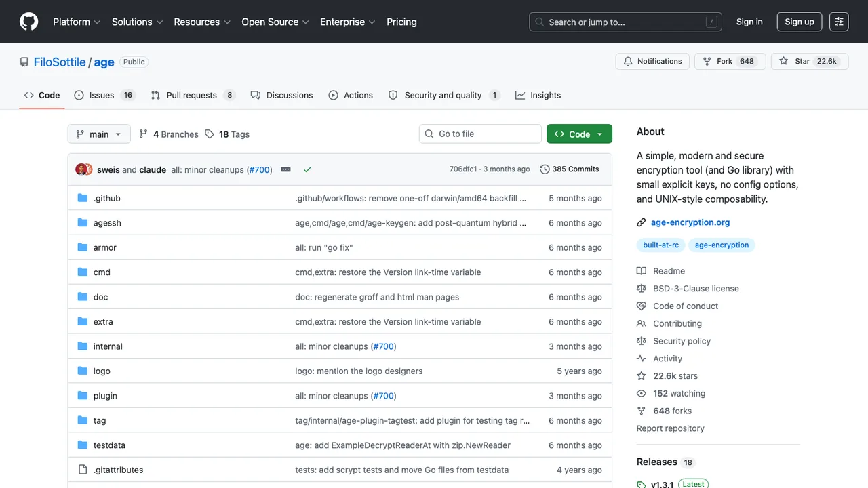
Task: Click the folder icon for cmd
Action: (x=83, y=272)
